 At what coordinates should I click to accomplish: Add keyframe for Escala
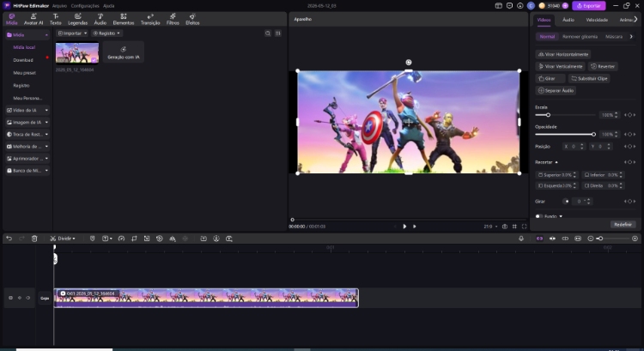[629, 115]
